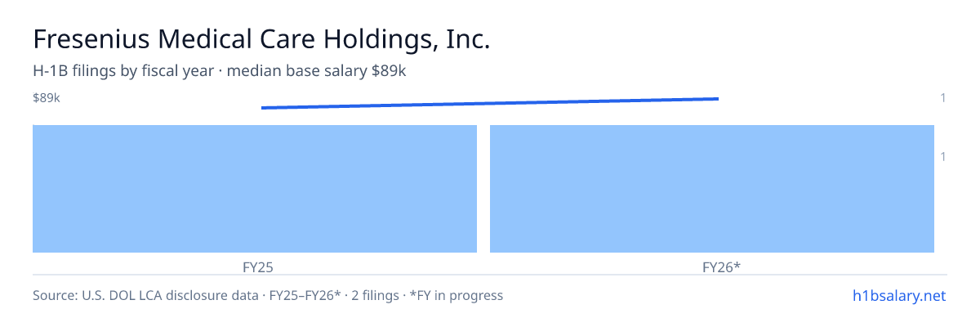Click the 'median base salary $89k' text
980x327 pixels.
click(316, 71)
